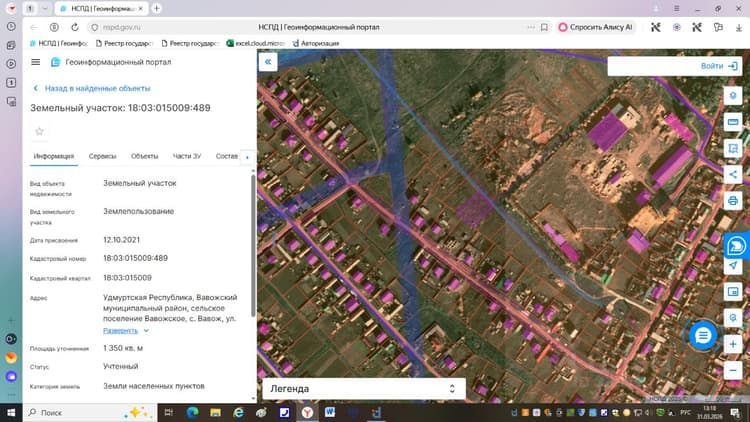The width and height of the screenshot is (750, 422).
Task: Open the Части ЗУ tab
Action: click(x=187, y=156)
